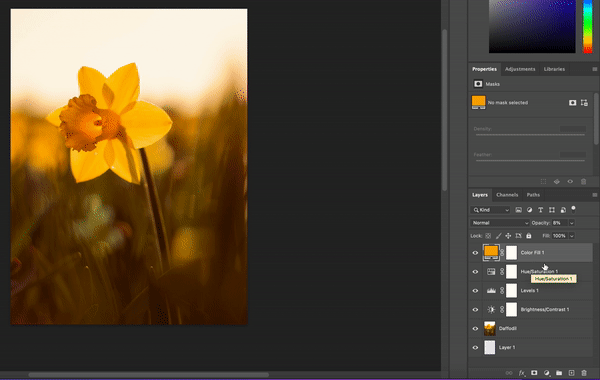Click the canvas vertical scrollbar
The width and height of the screenshot is (600, 380).
pos(444,110)
